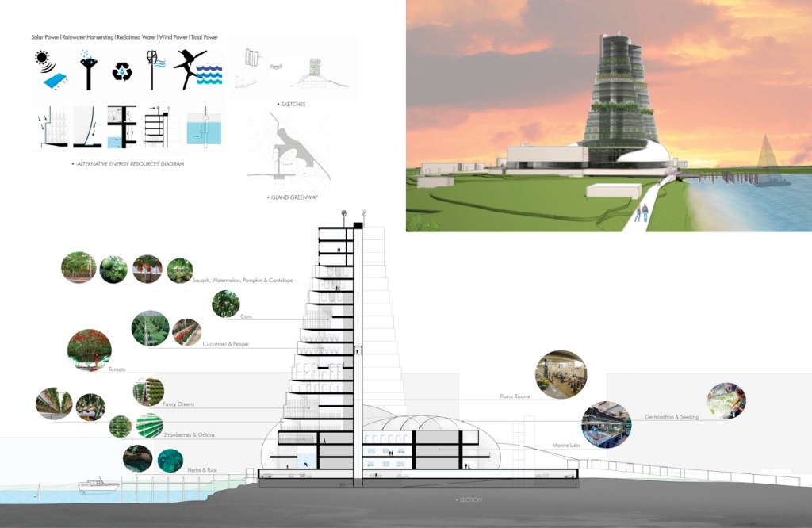Select the Germination & Seeding circular photo

pos(726,400)
